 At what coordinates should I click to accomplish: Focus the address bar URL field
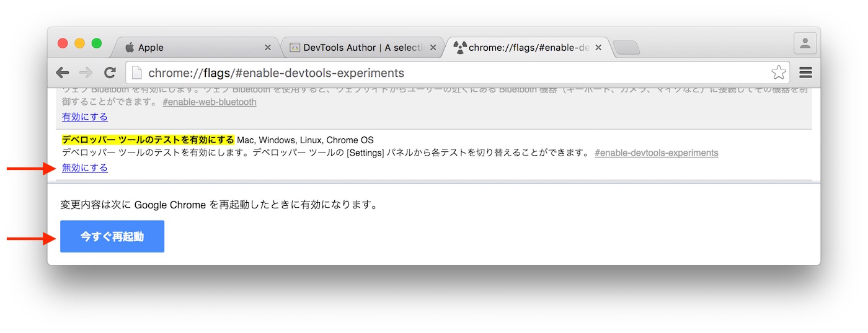458,73
